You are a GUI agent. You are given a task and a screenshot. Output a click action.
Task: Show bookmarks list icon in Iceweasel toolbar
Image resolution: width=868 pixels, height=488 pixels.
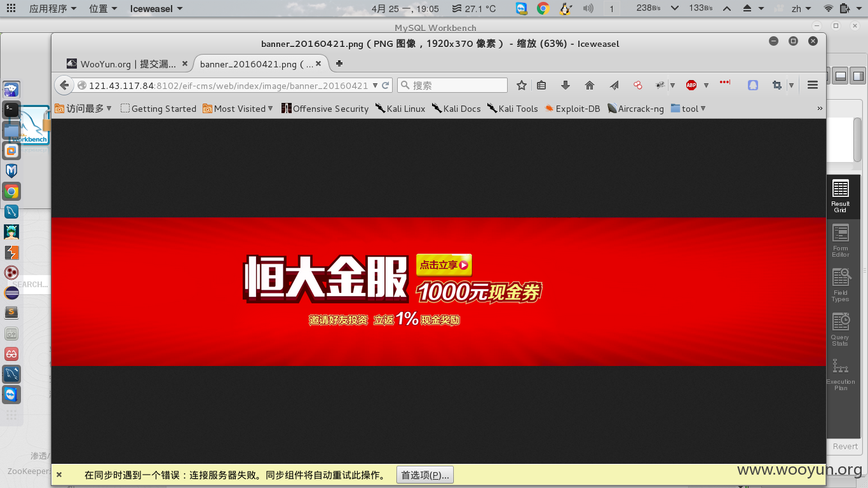pyautogui.click(x=541, y=85)
